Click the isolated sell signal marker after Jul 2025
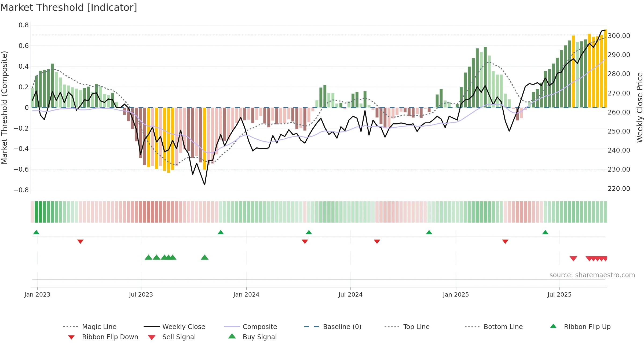The image size is (644, 362). point(573,259)
